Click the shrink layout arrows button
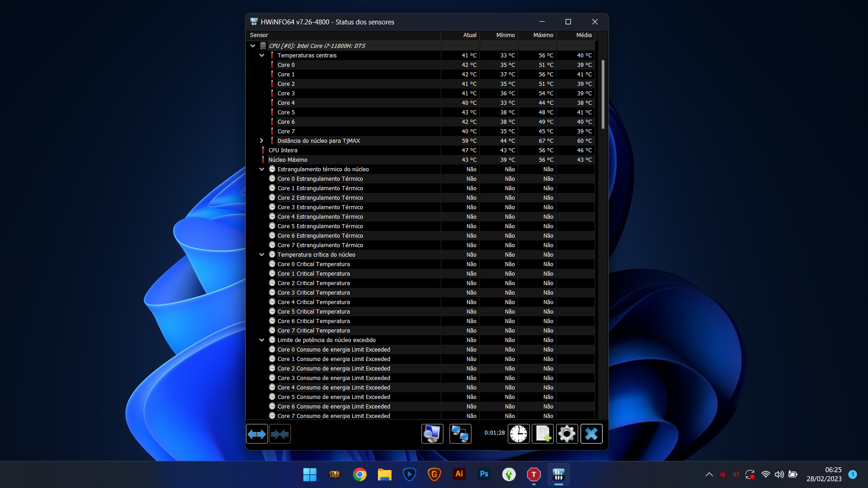868x488 pixels. point(280,434)
